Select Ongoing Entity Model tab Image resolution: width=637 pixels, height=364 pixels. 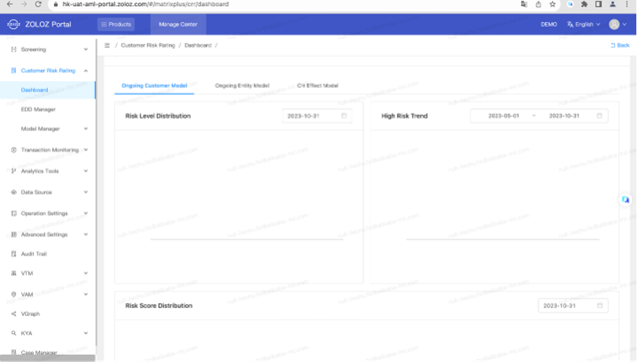(x=242, y=85)
